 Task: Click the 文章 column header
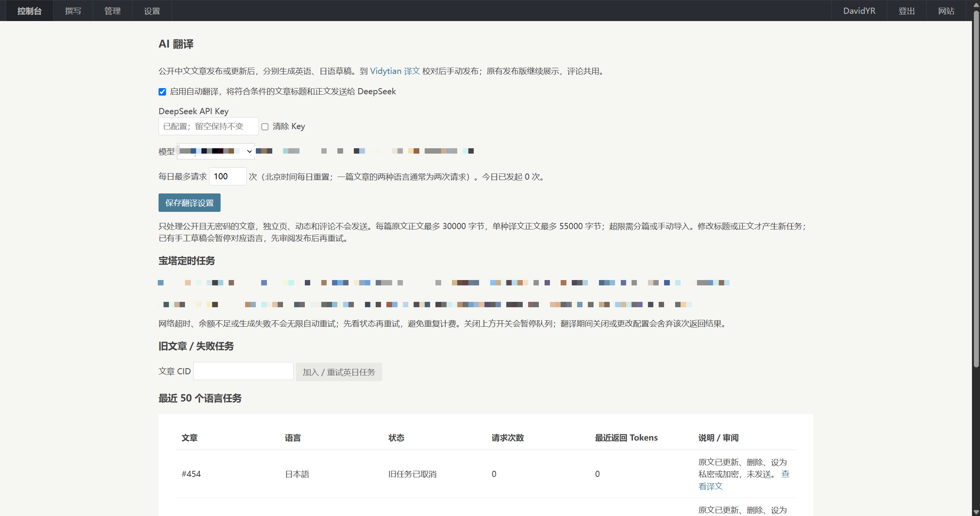click(190, 438)
